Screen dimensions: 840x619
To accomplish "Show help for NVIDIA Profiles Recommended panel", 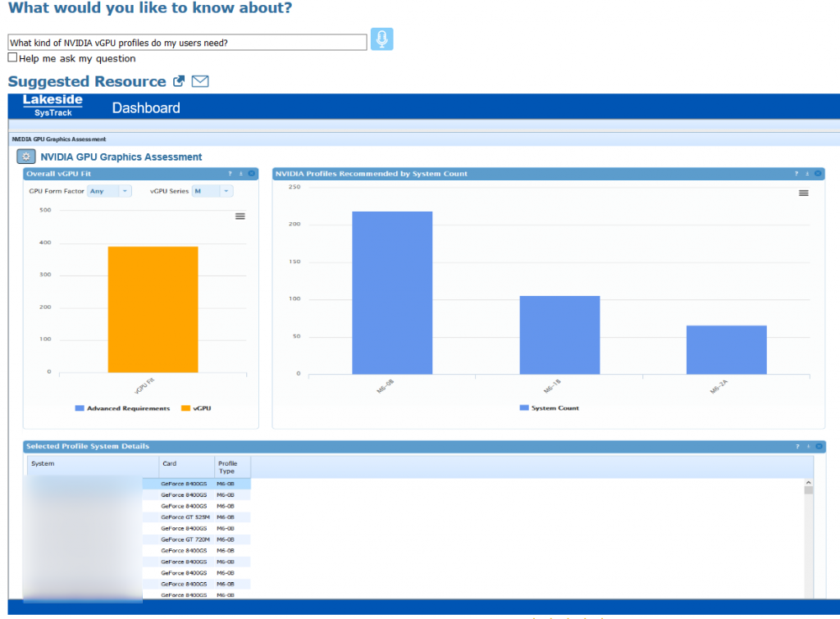I will [x=797, y=174].
